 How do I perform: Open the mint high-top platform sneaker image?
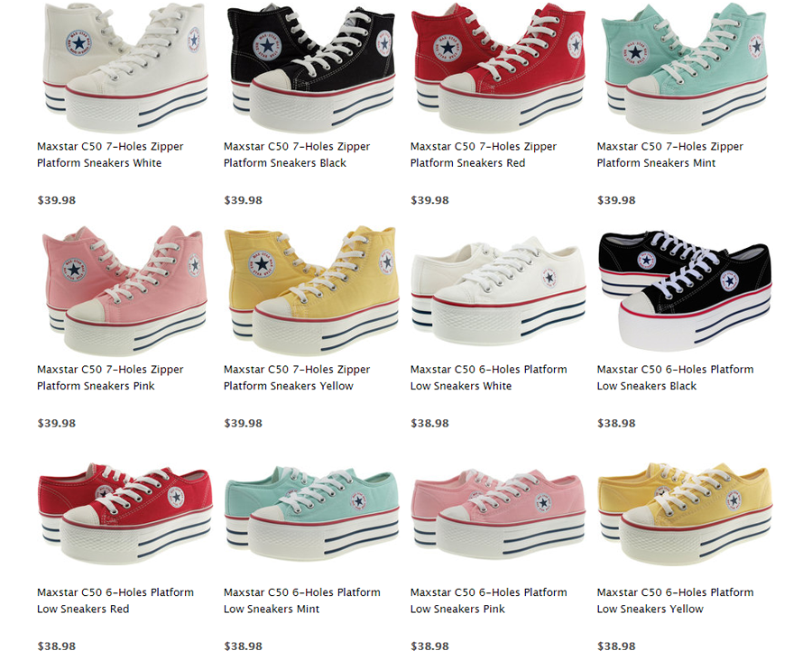pyautogui.click(x=684, y=68)
